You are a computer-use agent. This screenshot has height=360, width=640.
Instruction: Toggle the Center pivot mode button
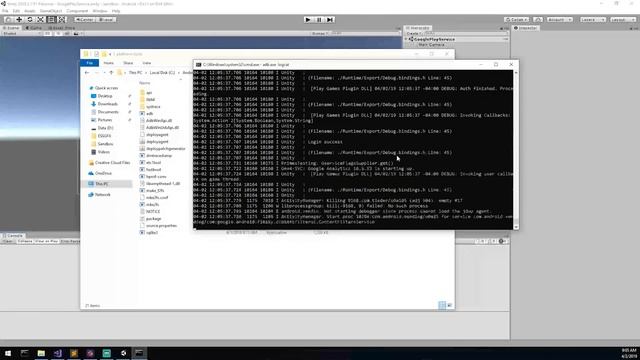[84, 20]
